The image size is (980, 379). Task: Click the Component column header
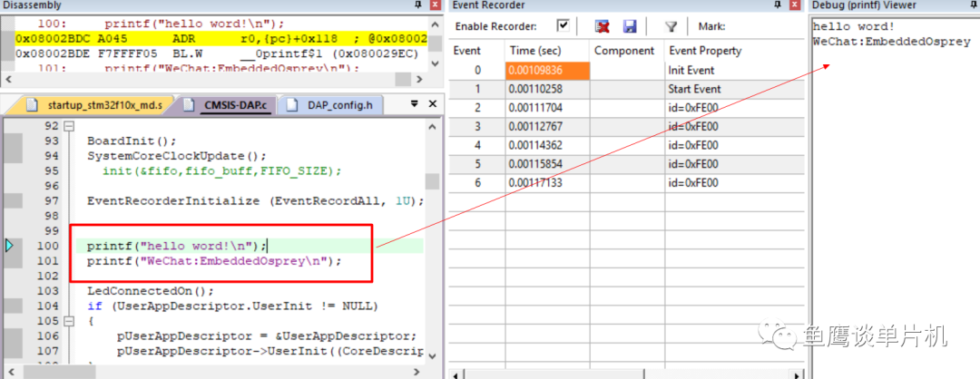coord(626,51)
